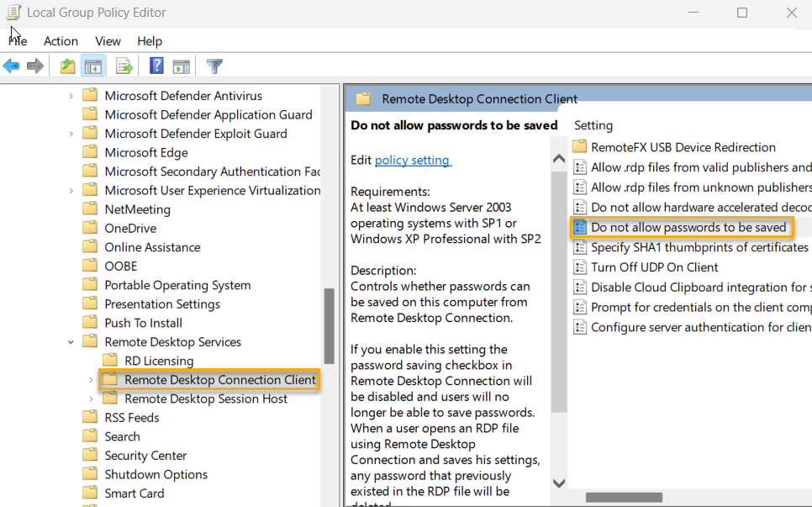Image resolution: width=812 pixels, height=507 pixels.
Task: Click the Back navigation arrow
Action: point(11,66)
